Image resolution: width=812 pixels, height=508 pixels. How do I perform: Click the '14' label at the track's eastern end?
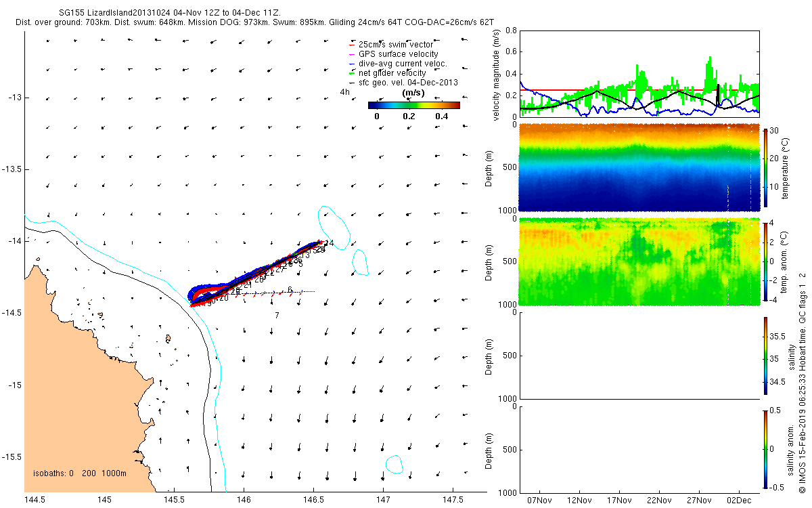coord(330,243)
